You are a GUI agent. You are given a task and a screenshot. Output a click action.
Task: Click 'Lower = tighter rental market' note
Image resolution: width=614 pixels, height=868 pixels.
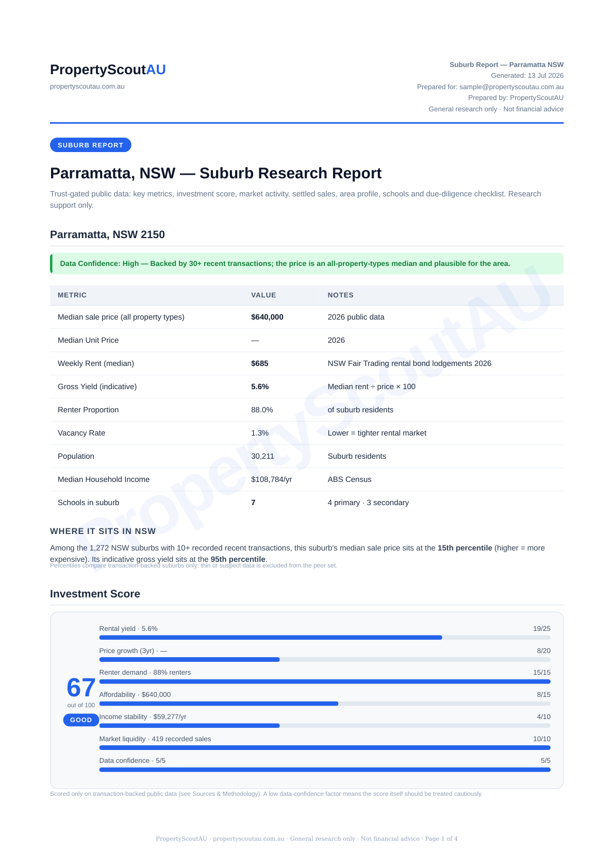377,433
